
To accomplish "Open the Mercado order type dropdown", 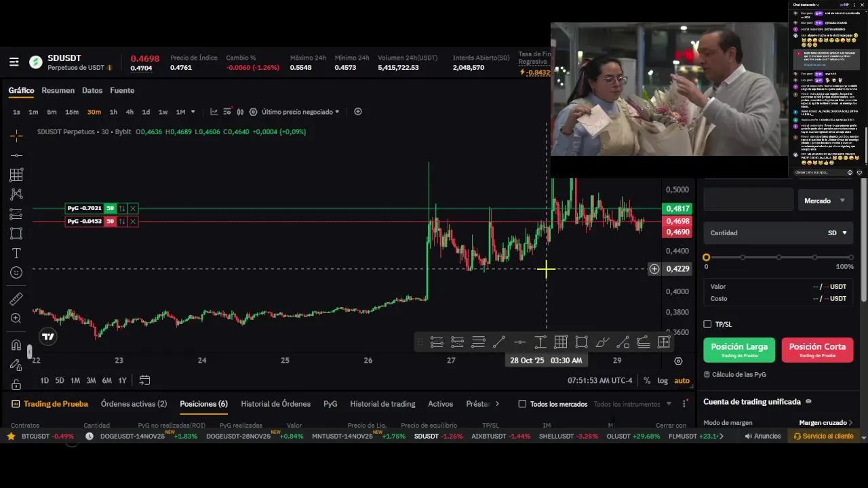I will pos(825,201).
